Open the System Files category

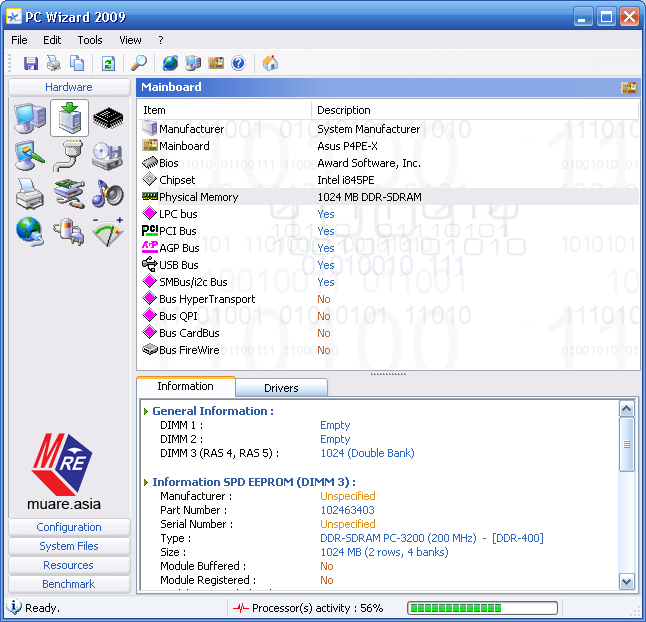(69, 546)
